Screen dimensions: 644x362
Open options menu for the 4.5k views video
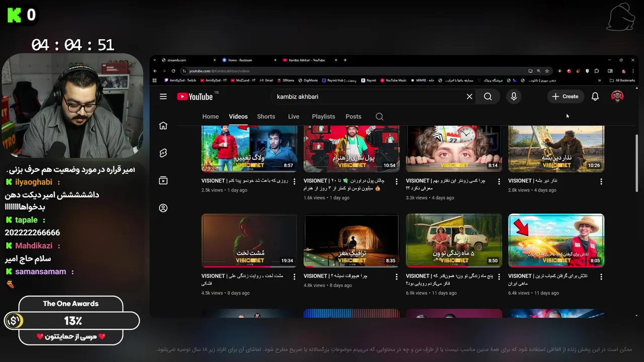tap(294, 277)
